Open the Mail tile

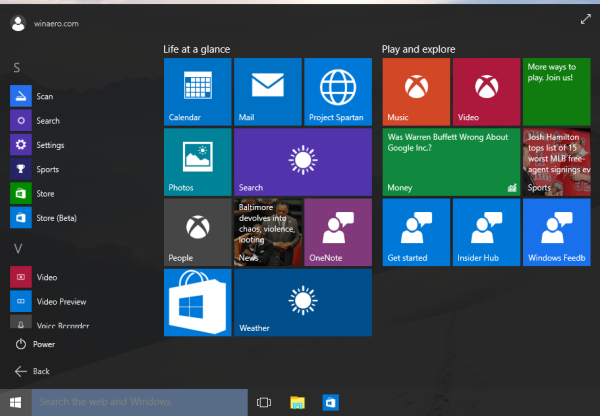point(268,92)
